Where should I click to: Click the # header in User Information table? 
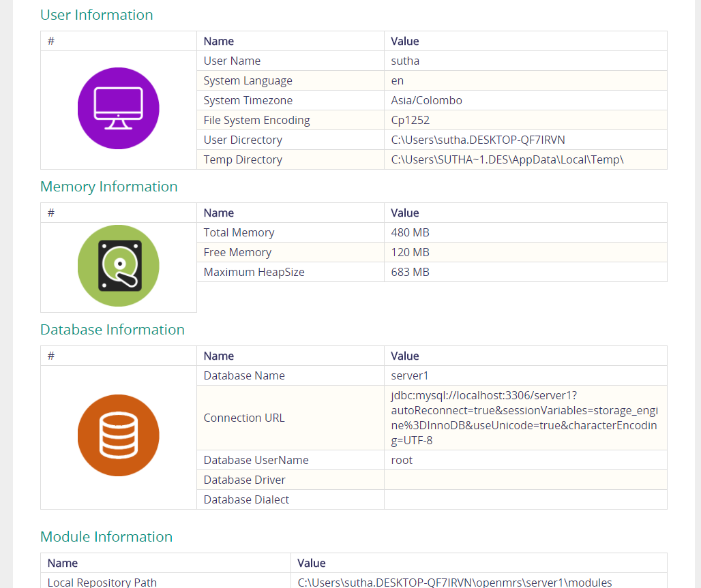51,41
